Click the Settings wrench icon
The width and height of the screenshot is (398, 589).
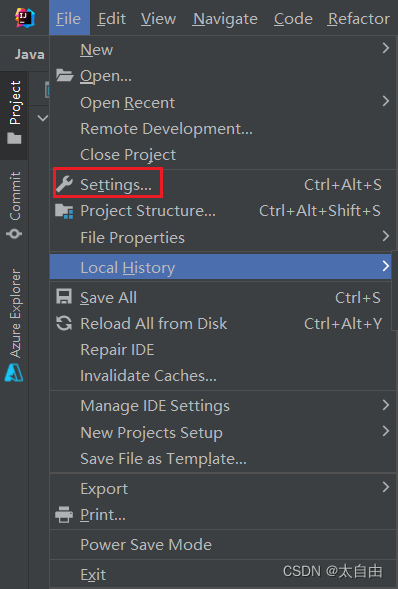(64, 184)
